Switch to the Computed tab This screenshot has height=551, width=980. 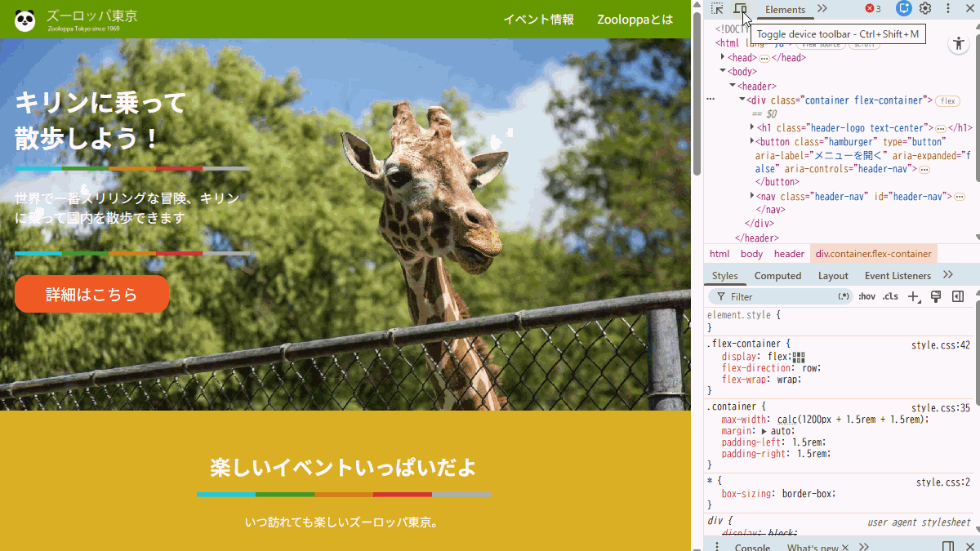(777, 276)
